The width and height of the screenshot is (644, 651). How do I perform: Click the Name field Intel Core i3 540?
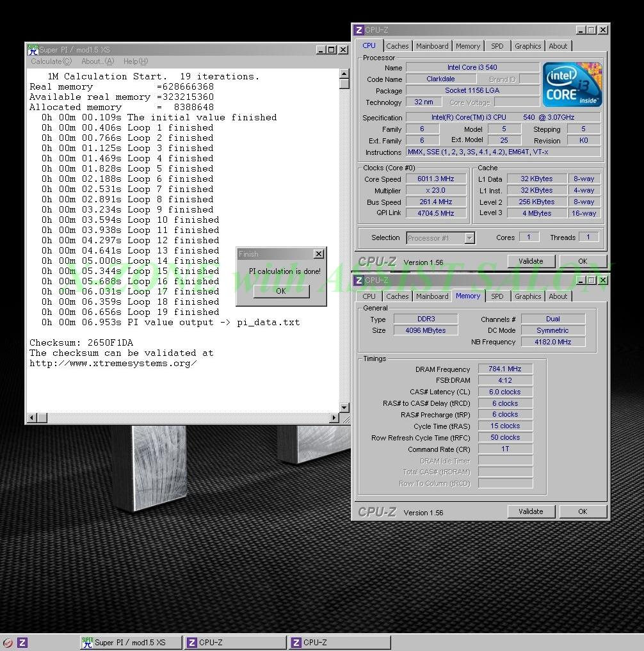(472, 67)
